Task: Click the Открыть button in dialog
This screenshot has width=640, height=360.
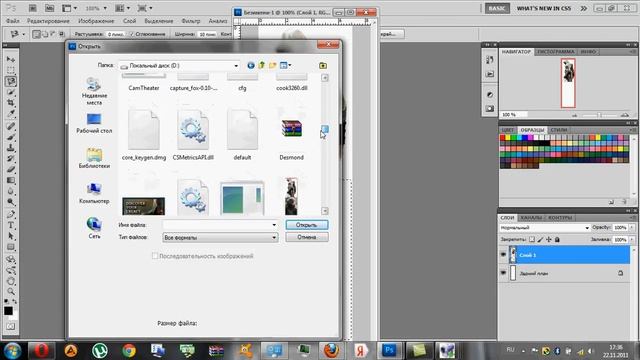Action: pos(307,225)
